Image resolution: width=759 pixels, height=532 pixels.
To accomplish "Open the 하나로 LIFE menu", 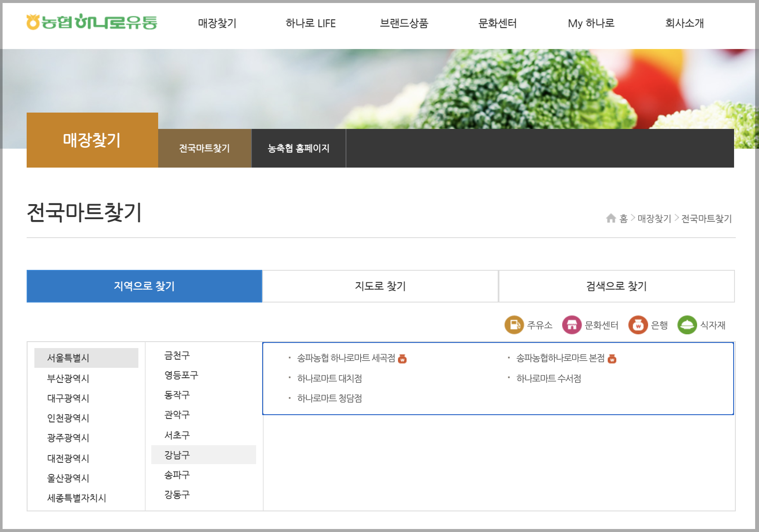I will coord(311,23).
